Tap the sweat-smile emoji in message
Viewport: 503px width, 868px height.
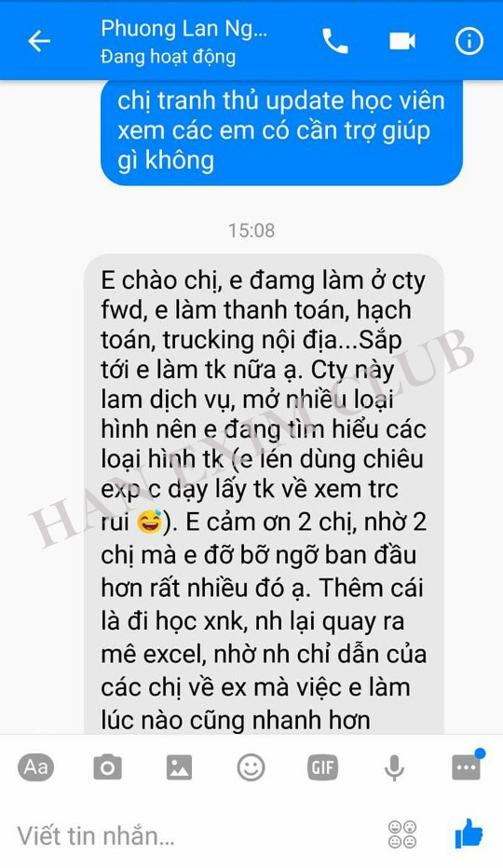click(x=150, y=522)
